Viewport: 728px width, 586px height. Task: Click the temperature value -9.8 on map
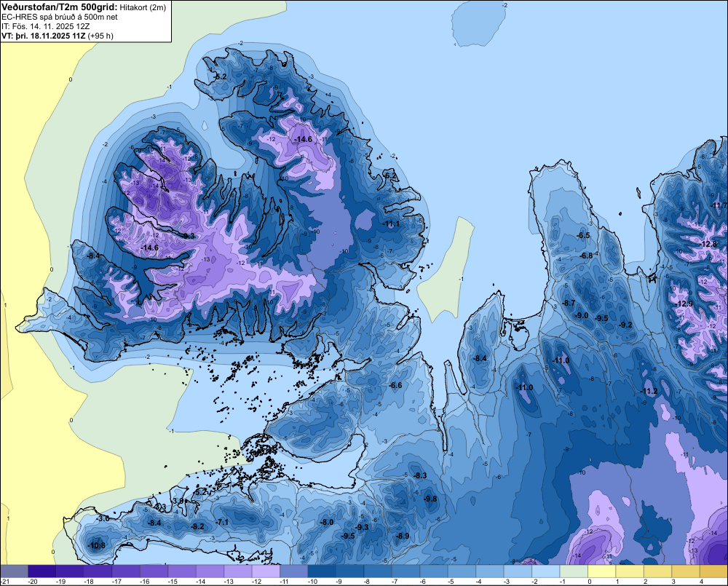[430, 499]
